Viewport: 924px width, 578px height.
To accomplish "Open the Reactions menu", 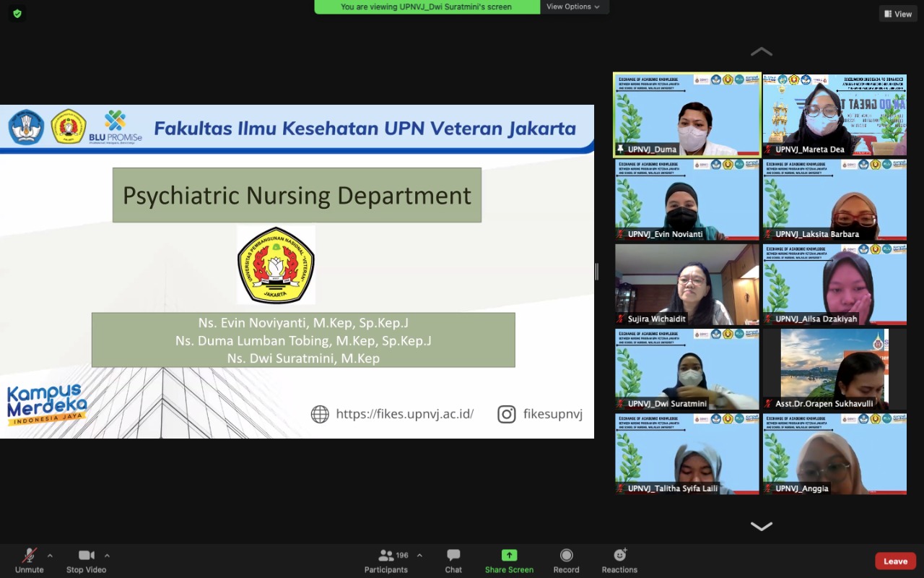I will (619, 561).
